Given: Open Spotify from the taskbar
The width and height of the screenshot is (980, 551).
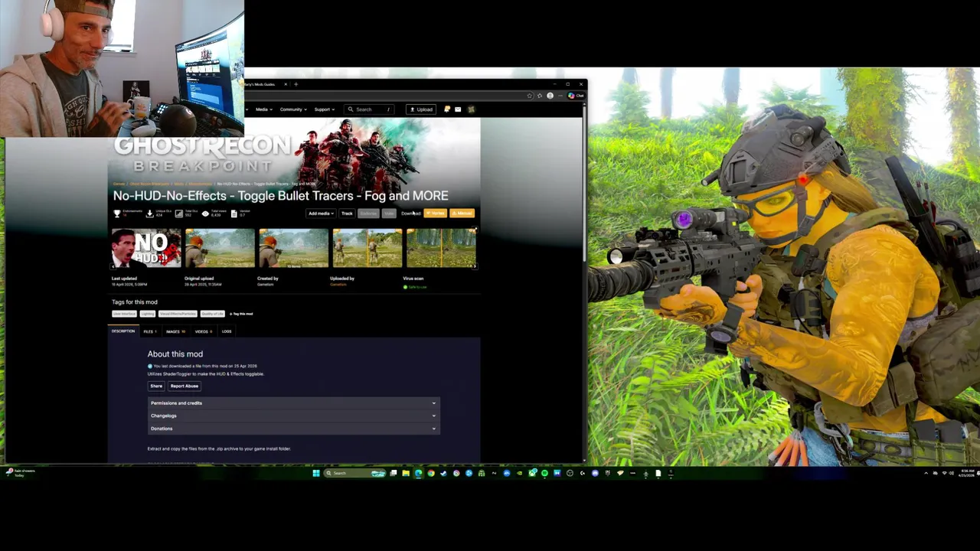Looking at the screenshot, I should (x=544, y=473).
